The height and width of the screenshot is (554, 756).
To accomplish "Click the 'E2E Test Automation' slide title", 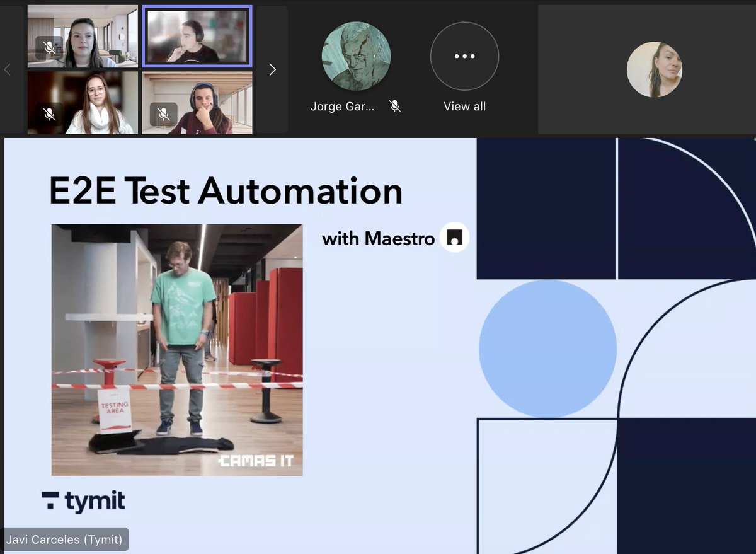I will click(x=226, y=191).
